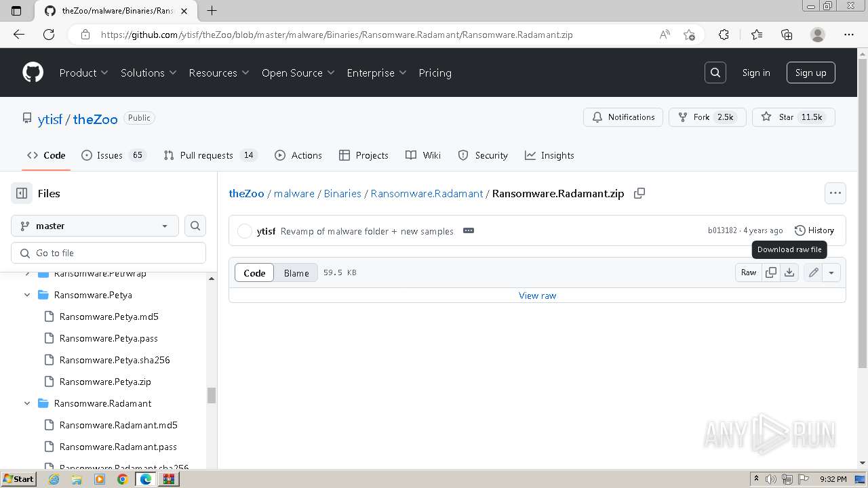Open the Wiki tab
The height and width of the screenshot is (488, 868).
[x=423, y=155]
